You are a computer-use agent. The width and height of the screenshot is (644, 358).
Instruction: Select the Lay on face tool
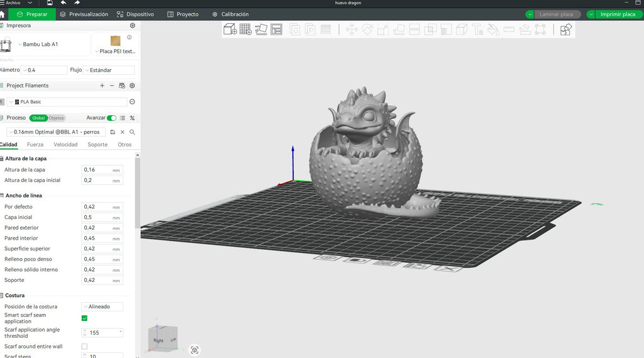click(399, 30)
